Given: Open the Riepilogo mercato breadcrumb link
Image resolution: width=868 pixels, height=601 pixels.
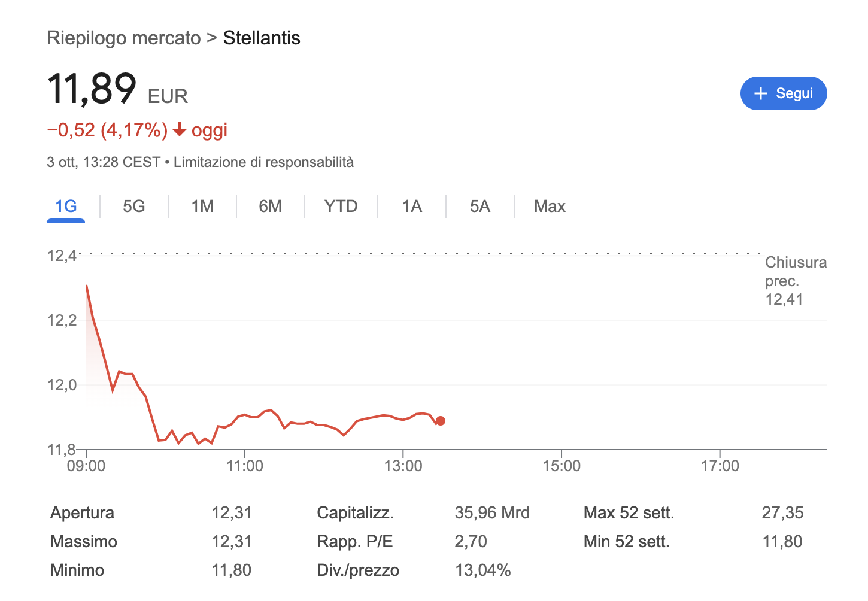Looking at the screenshot, I should point(124,38).
